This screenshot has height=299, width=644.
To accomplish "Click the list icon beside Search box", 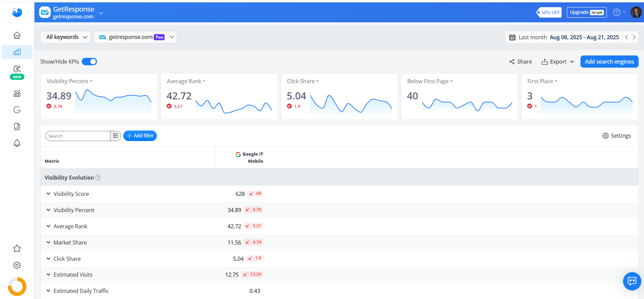I will [x=116, y=136].
